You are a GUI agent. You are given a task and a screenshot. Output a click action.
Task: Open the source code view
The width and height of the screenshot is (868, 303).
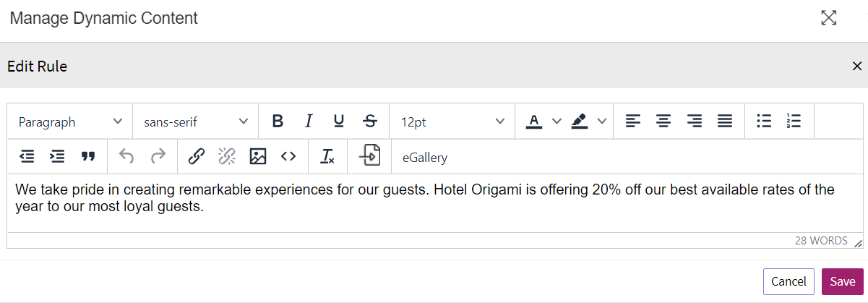pyautogui.click(x=288, y=157)
